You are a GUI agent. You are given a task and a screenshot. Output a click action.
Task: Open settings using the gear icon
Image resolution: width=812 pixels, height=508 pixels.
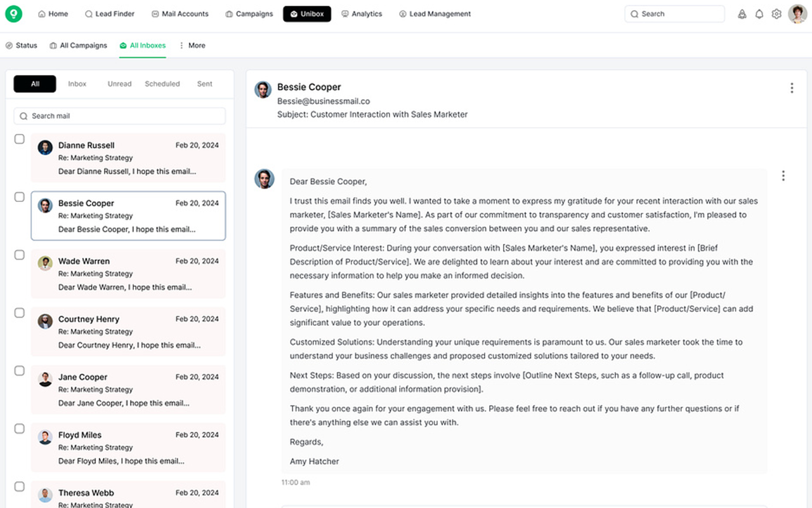pos(776,13)
